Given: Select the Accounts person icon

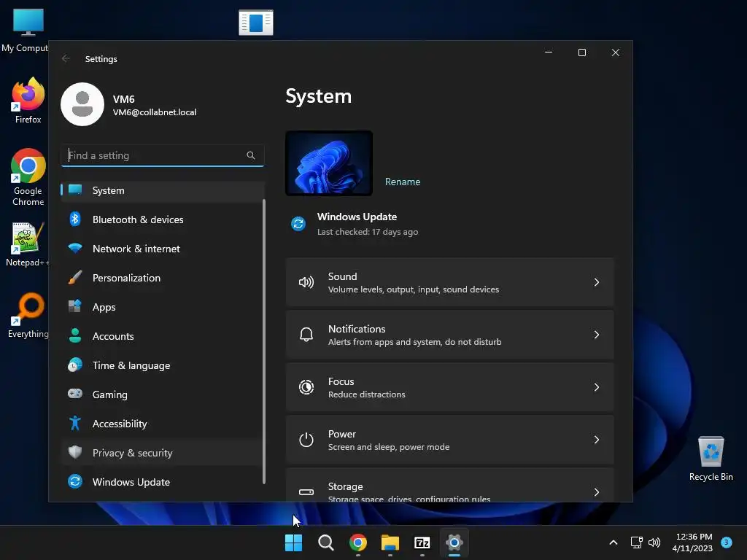Looking at the screenshot, I should (x=75, y=335).
